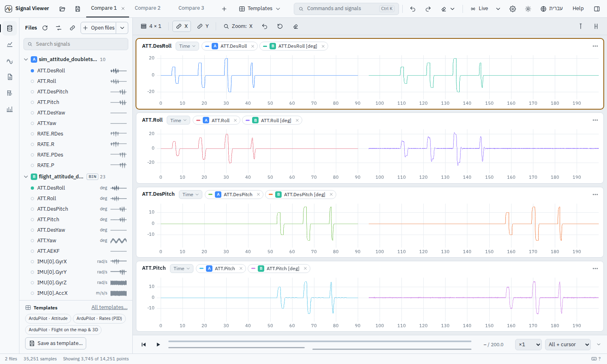
Task: Open the sidebar bar chart icon
Action: pos(10,109)
